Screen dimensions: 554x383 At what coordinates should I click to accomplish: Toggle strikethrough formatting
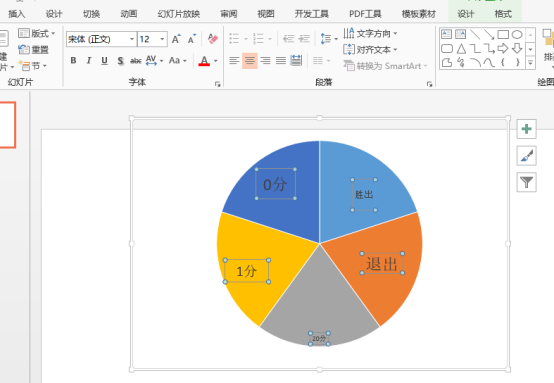point(136,61)
